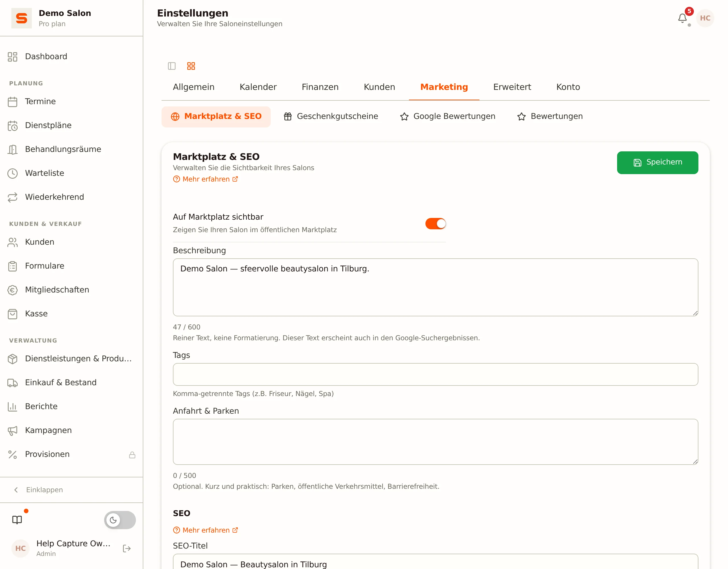The height and width of the screenshot is (569, 728).
Task: Open Google Bewertungen sub-tab
Action: pyautogui.click(x=448, y=116)
